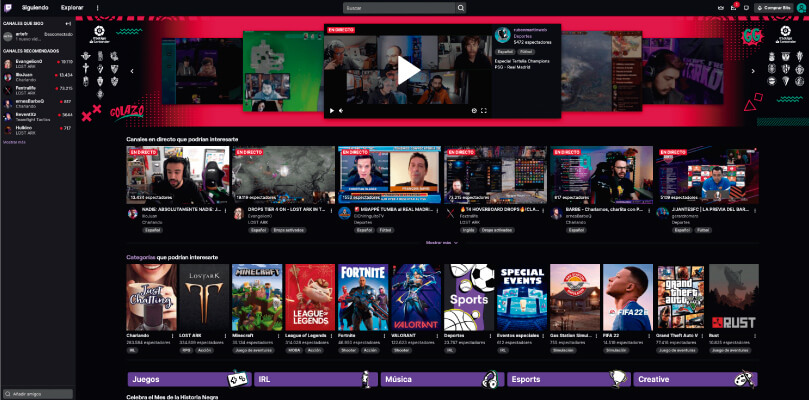Browse the Juegos section button

(x=189, y=379)
